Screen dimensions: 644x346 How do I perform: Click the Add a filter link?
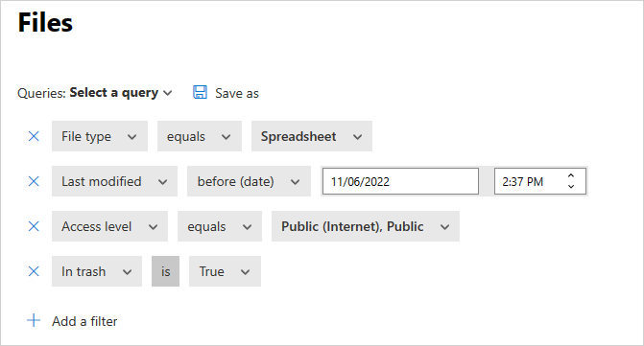click(x=84, y=321)
